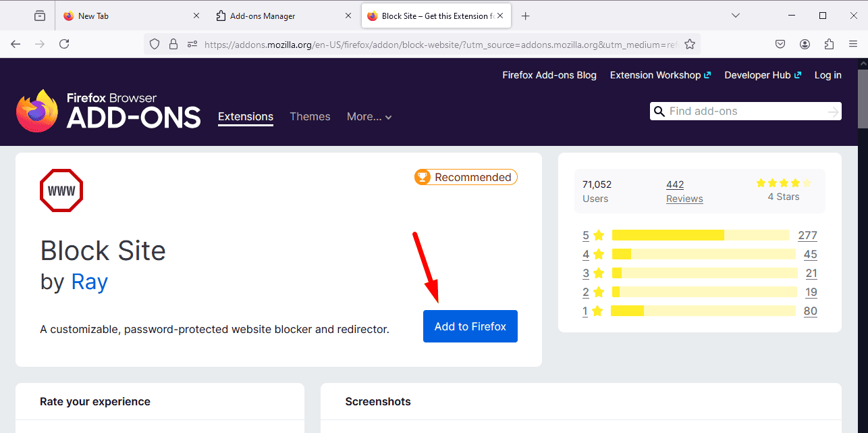The height and width of the screenshot is (433, 868).
Task: Click the 4 Stars rating display
Action: 784,190
